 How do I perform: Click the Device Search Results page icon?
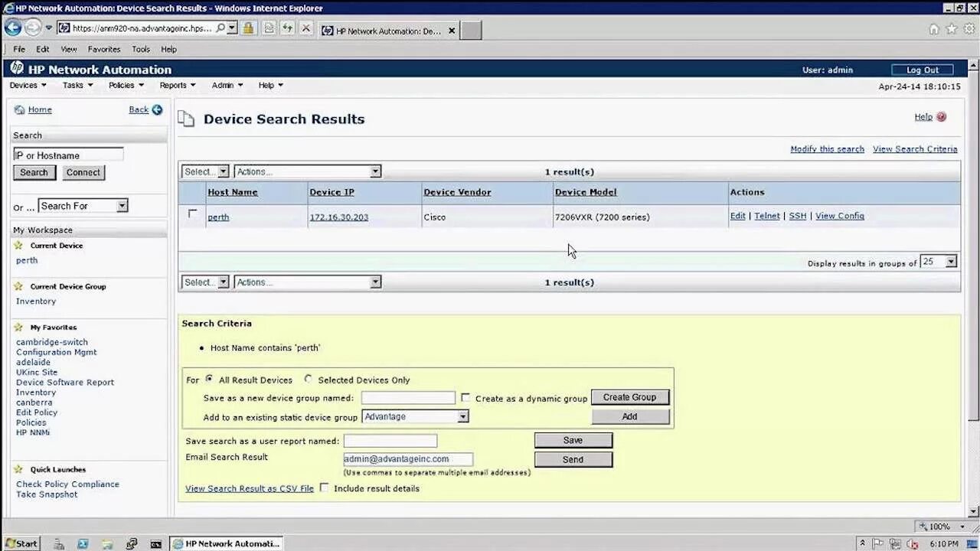pos(186,119)
